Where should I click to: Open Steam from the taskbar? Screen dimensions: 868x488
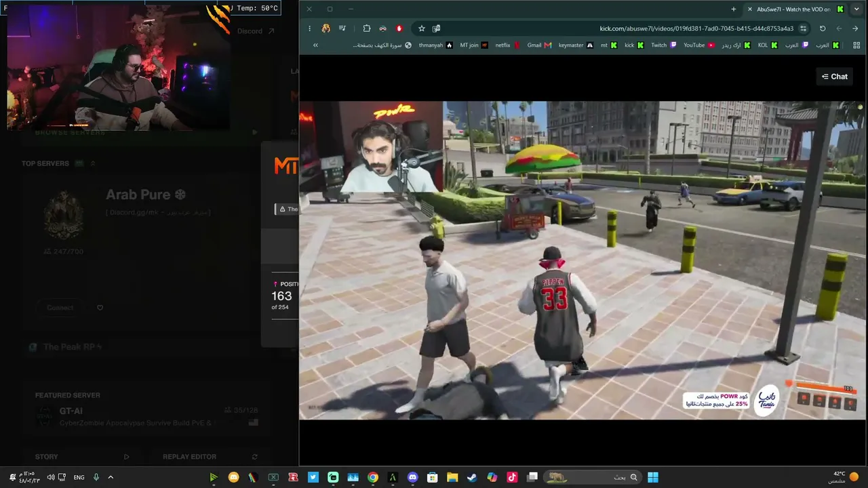tap(472, 477)
